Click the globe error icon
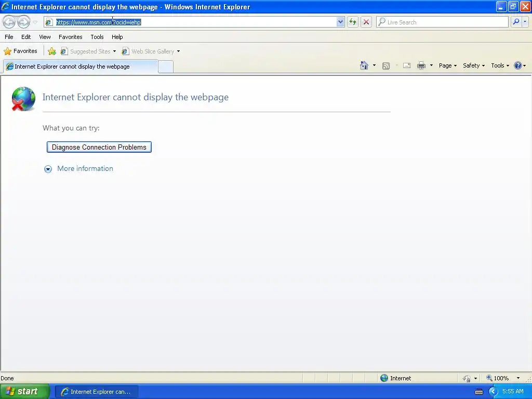Screen dimensions: 532x399 click(x=23, y=99)
